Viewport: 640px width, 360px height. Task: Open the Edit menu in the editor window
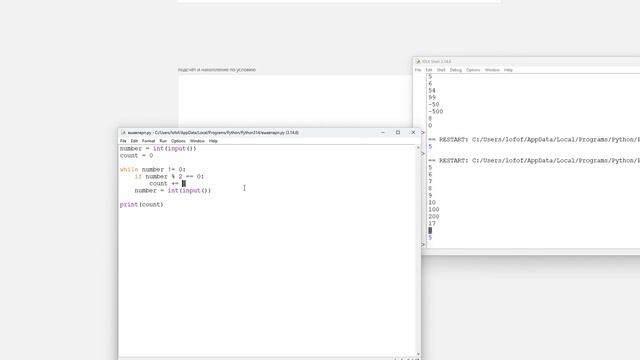134,141
